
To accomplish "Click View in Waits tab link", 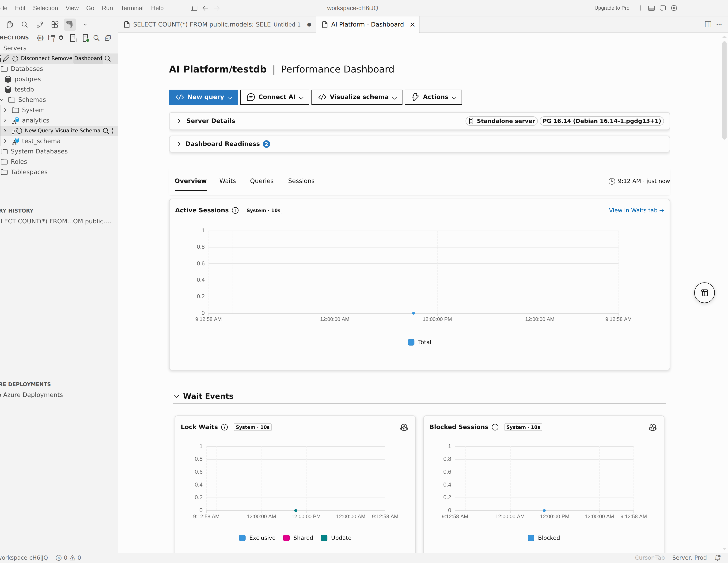I will tap(636, 210).
